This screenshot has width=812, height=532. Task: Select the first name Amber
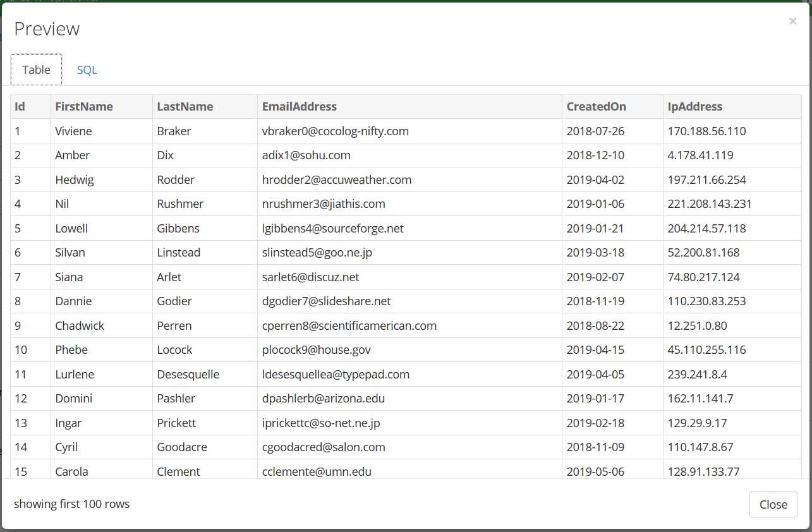73,155
